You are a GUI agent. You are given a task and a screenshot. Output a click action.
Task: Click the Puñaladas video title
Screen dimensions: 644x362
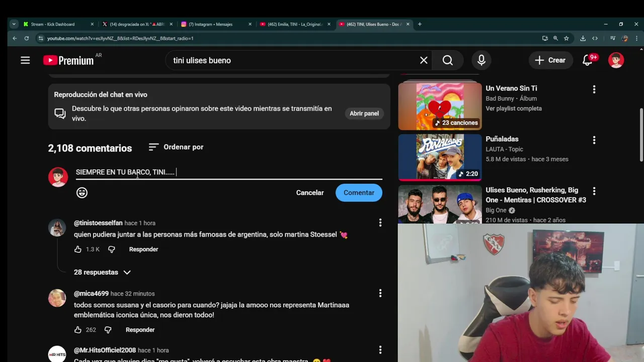tap(502, 139)
